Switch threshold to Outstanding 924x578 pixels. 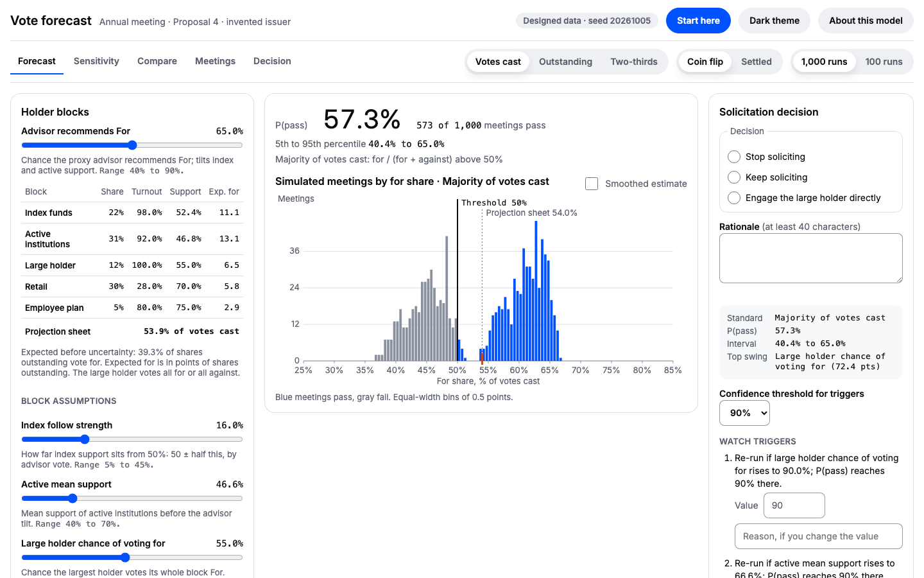click(x=565, y=62)
